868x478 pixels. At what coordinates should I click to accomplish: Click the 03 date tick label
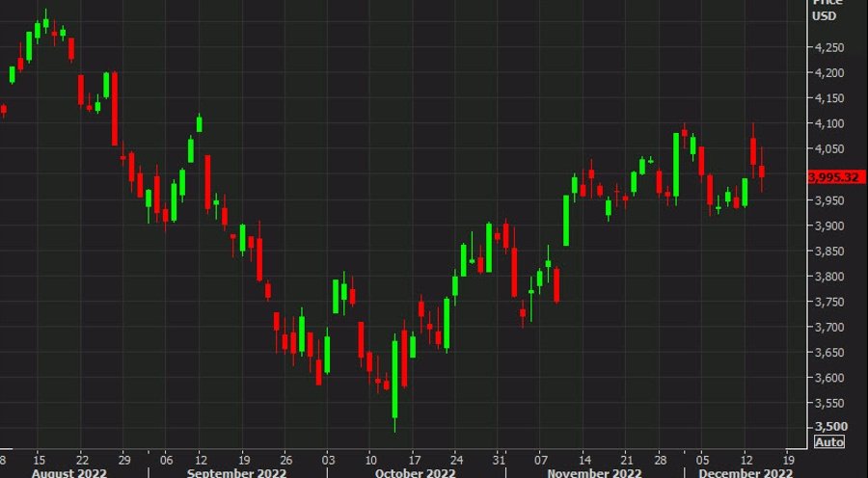(328, 460)
